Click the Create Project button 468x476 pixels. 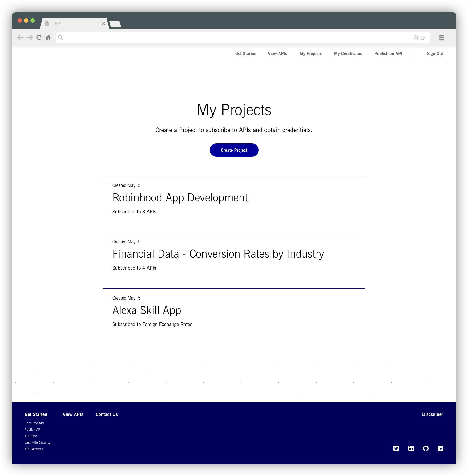point(234,150)
